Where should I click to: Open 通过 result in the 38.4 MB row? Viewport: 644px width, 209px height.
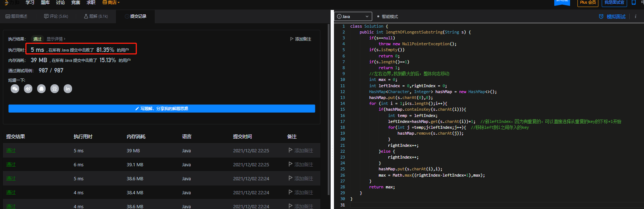click(x=11, y=192)
